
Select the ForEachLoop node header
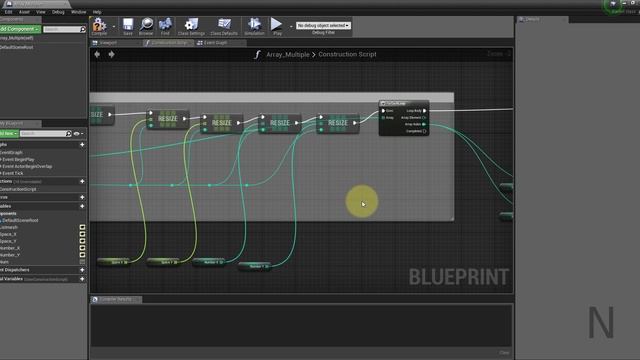(x=403, y=104)
